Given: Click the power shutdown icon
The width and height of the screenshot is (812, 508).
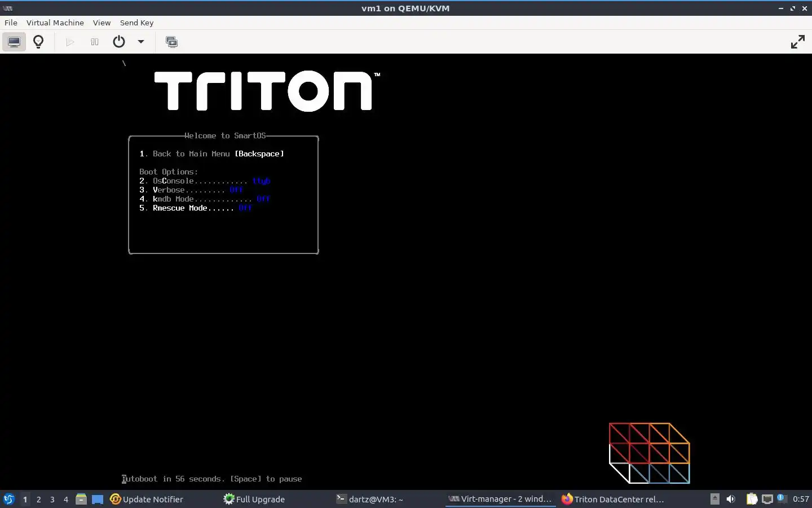Looking at the screenshot, I should pyautogui.click(x=118, y=42).
